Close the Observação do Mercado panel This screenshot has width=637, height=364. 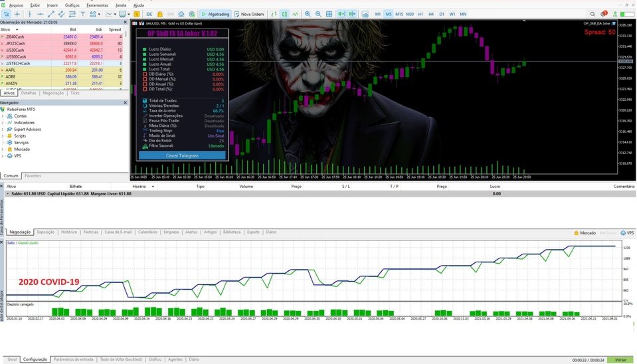(x=125, y=23)
